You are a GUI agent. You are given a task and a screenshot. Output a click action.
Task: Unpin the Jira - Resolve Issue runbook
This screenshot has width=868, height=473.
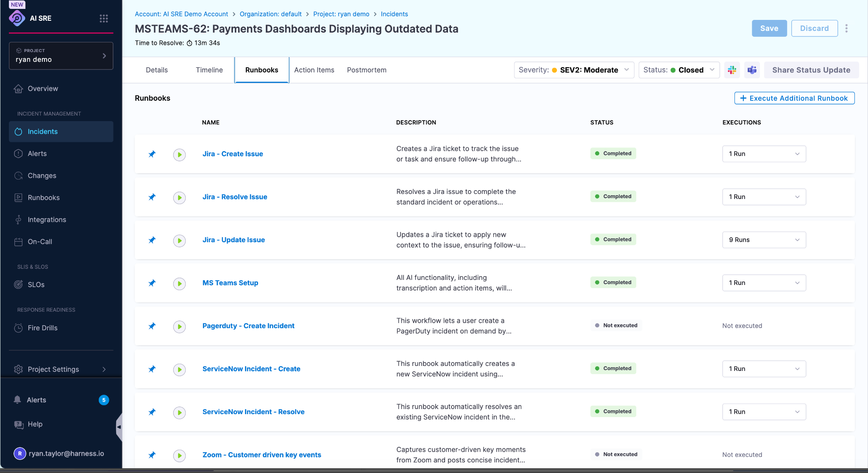click(x=152, y=197)
